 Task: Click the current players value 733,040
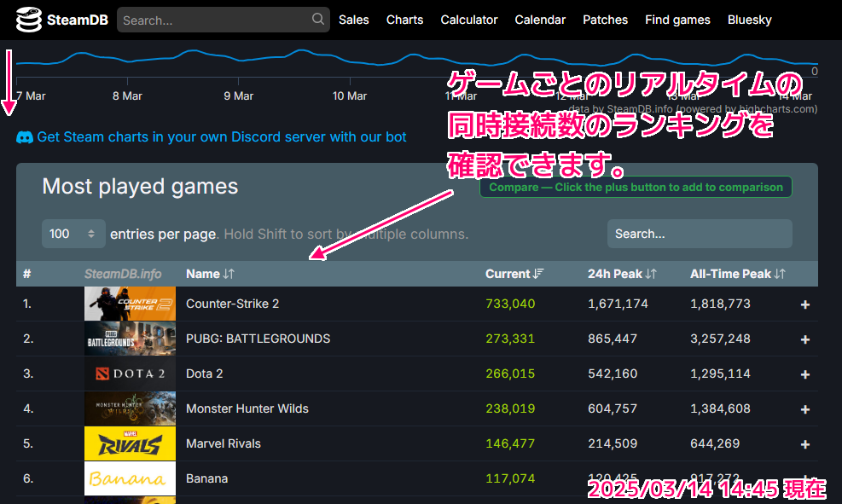[x=510, y=304]
